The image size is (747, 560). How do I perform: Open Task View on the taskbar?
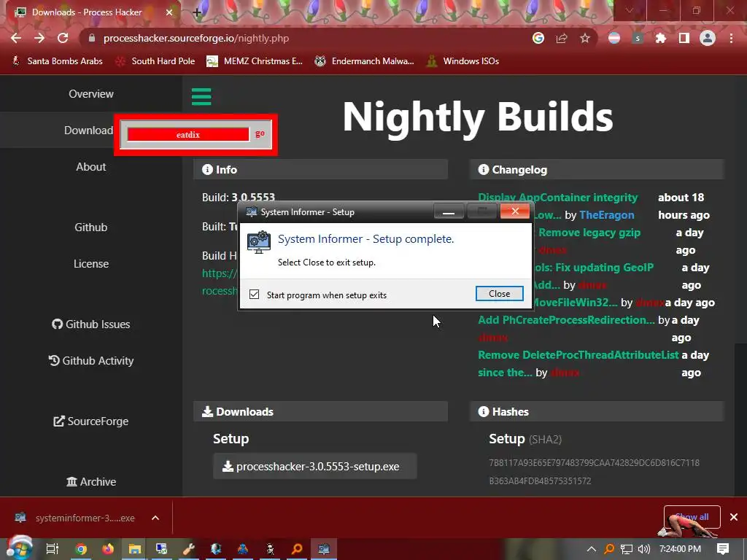pos(52,549)
